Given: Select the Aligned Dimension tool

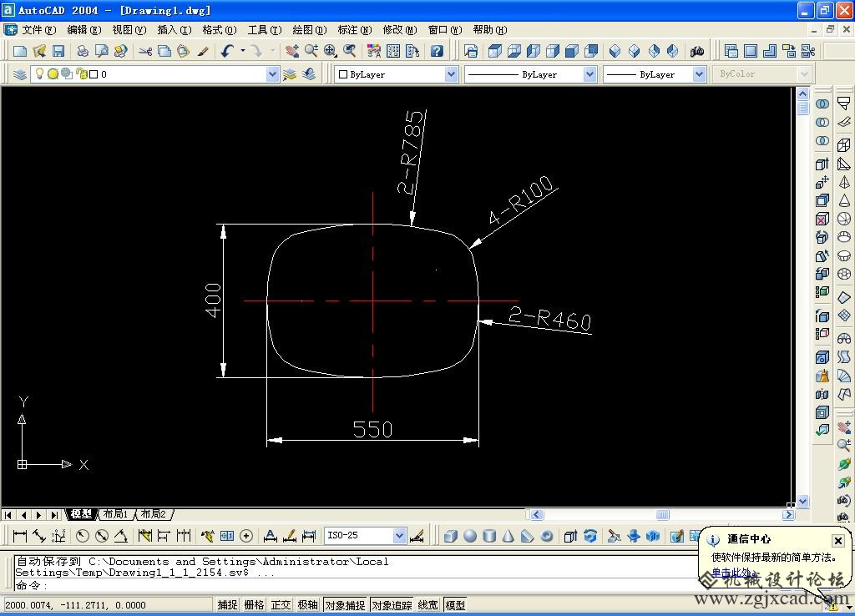Looking at the screenshot, I should pyautogui.click(x=39, y=536).
